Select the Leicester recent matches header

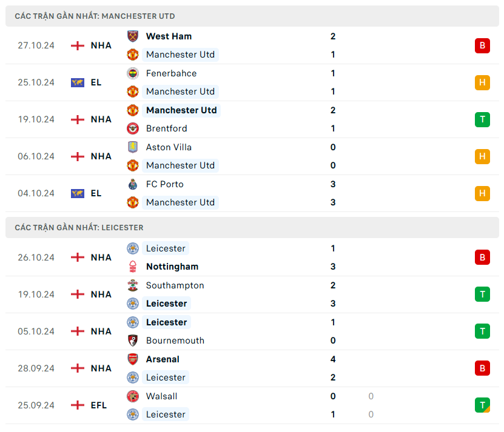[79, 228]
